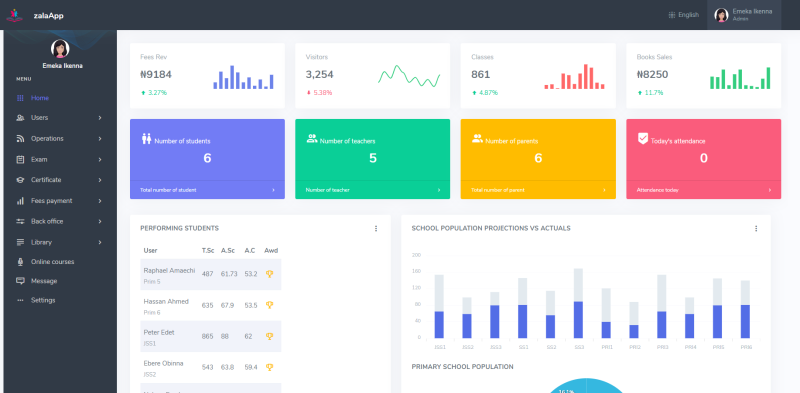Open Total number of student link

point(207,190)
